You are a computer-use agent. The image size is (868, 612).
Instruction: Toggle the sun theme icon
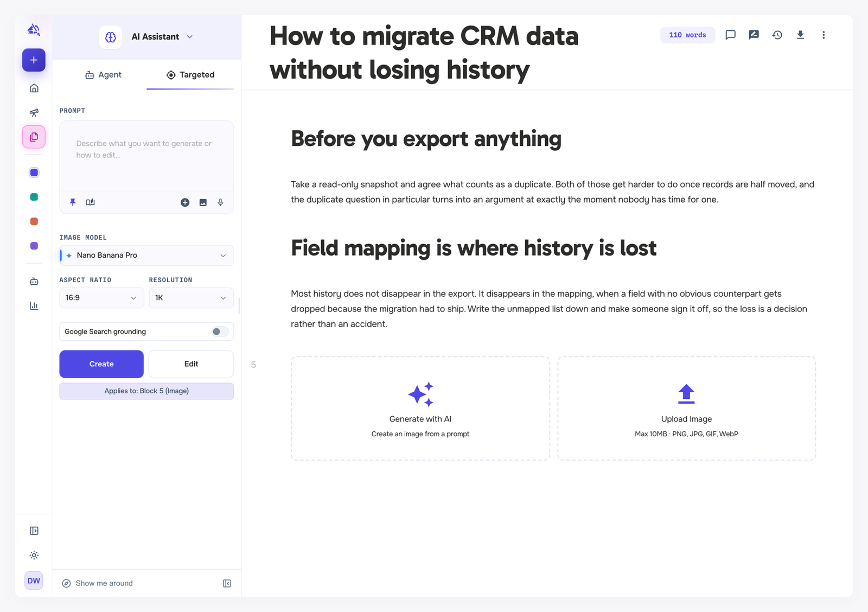tap(34, 555)
